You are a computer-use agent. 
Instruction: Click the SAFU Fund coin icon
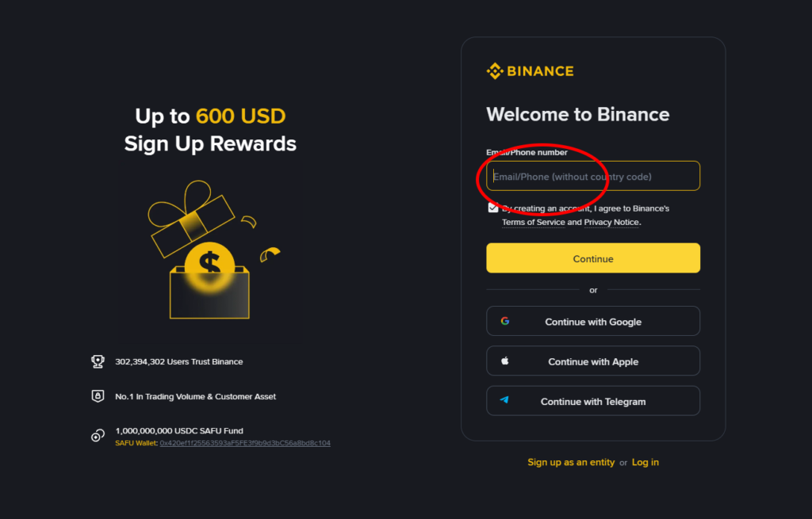click(98, 435)
